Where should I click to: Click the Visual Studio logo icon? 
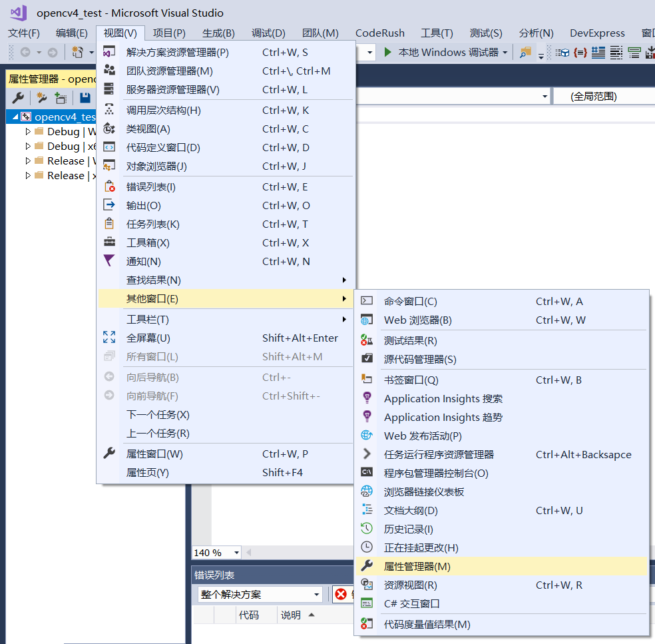pyautogui.click(x=19, y=13)
